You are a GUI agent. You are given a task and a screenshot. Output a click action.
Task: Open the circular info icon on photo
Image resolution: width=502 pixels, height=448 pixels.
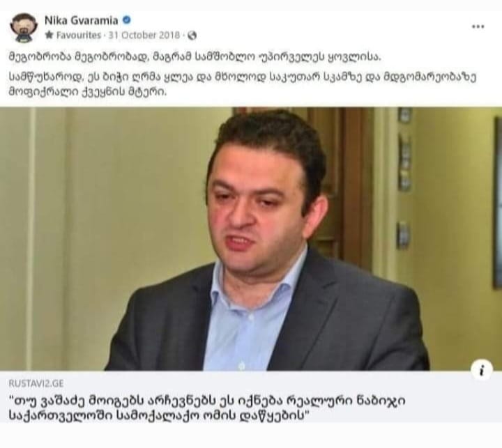coord(482,369)
